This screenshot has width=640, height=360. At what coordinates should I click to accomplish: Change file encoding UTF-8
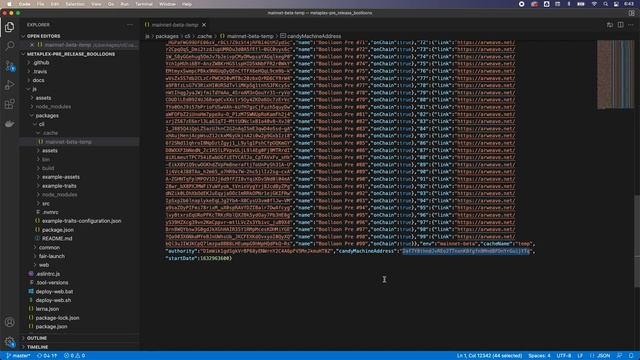[564, 356]
